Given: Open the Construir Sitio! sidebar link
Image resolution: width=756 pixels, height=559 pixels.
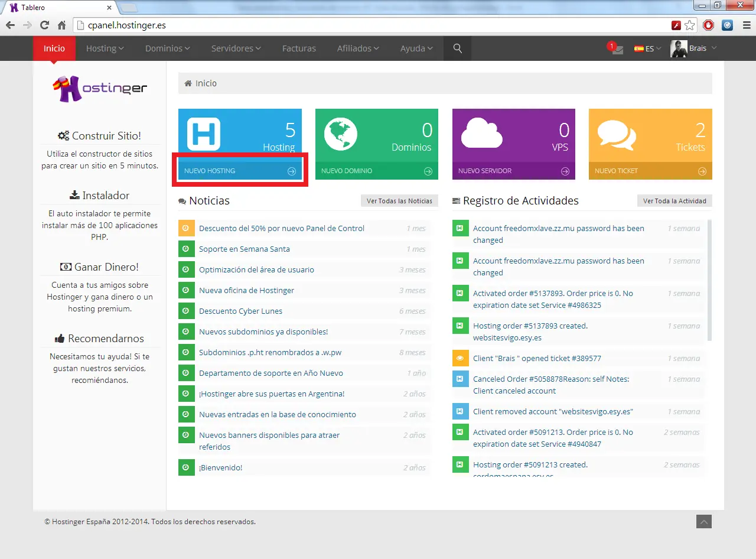Looking at the screenshot, I should coord(99,136).
